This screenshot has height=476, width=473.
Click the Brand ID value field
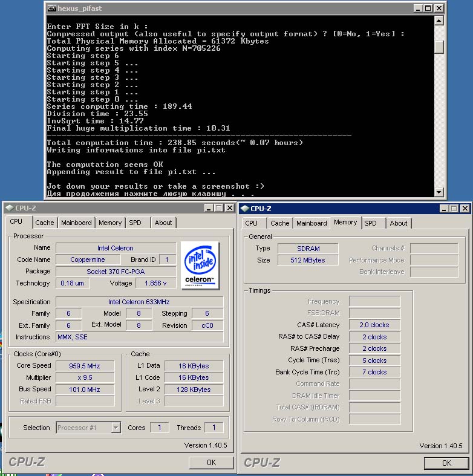click(x=168, y=259)
